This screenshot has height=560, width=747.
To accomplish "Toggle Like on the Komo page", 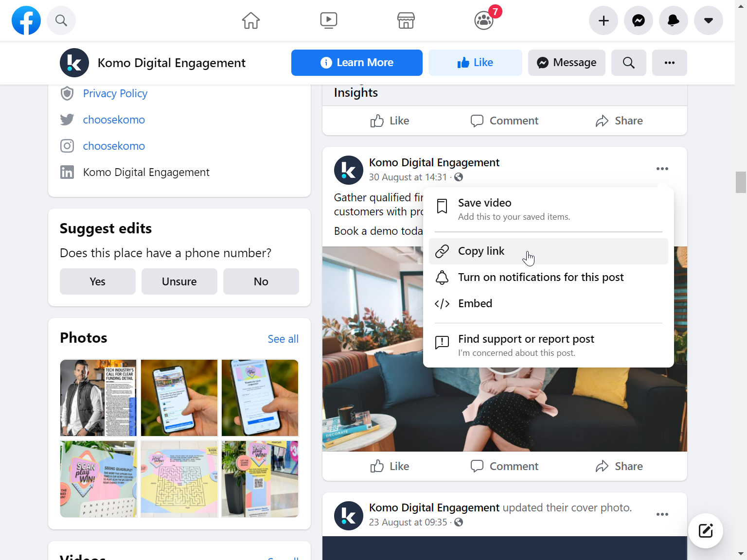I will [x=475, y=63].
